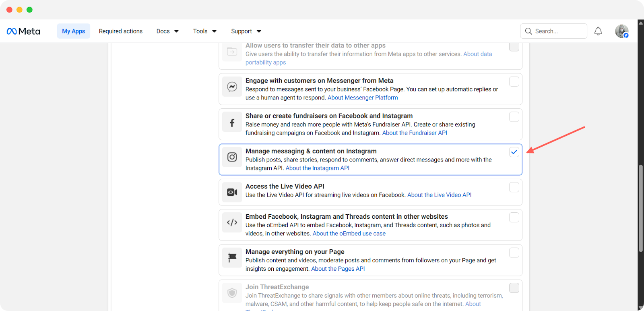The width and height of the screenshot is (644, 311).
Task: Check Engage with customers on Messenger
Action: (x=514, y=82)
